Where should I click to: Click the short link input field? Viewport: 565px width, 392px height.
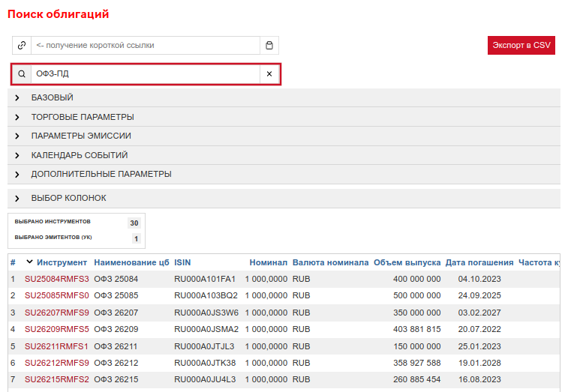(146, 46)
